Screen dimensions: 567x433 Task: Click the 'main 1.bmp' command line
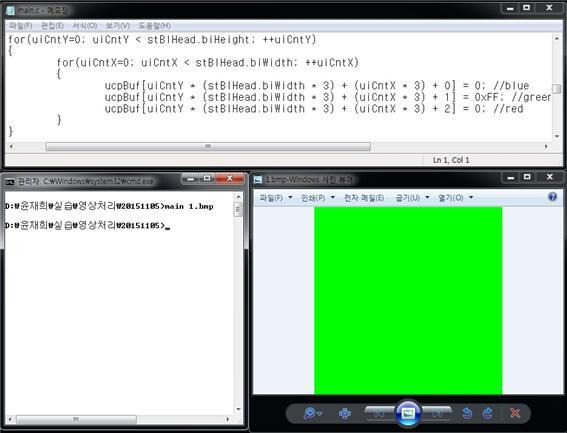coord(109,206)
